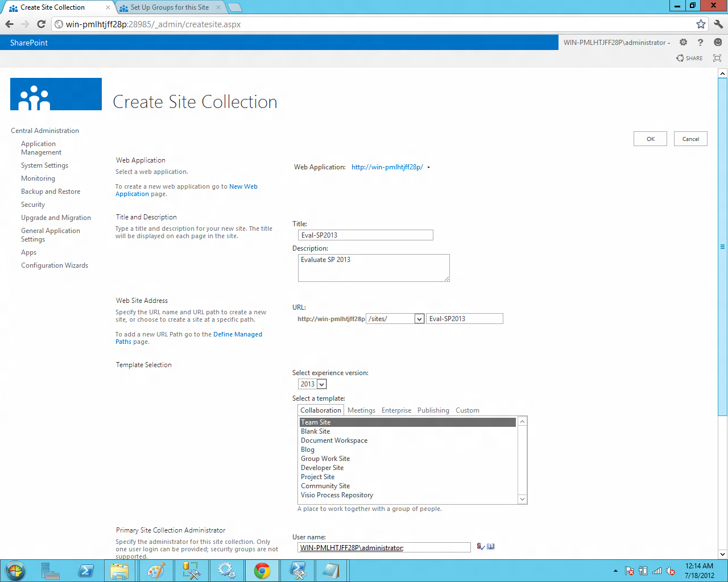Click the Define Managed Paths link

pos(237,334)
